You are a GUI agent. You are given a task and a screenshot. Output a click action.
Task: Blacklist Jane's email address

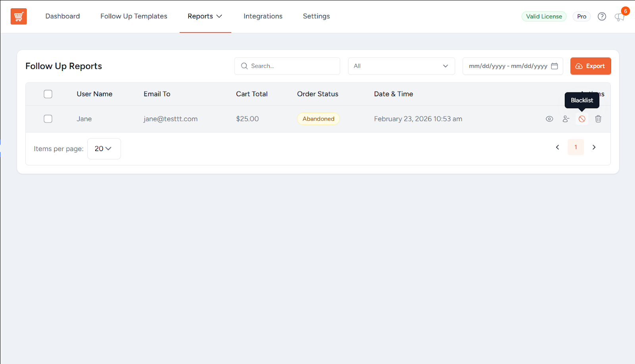[x=582, y=119]
